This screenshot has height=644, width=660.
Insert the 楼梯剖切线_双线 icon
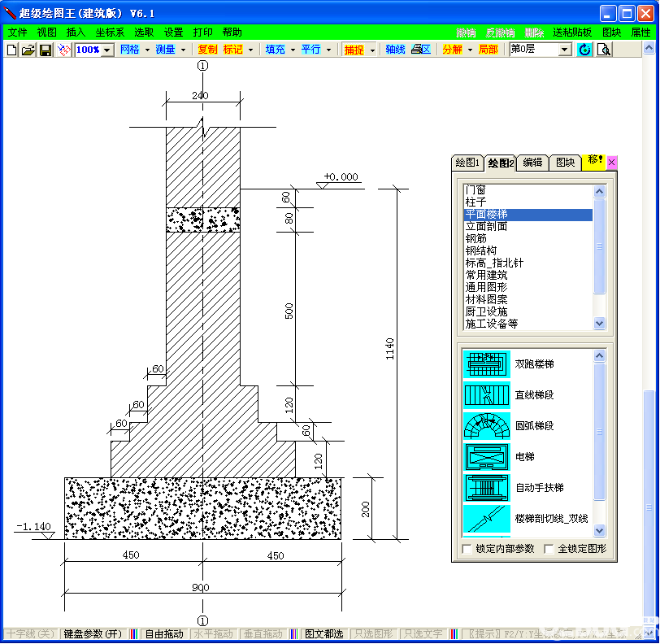click(x=487, y=519)
